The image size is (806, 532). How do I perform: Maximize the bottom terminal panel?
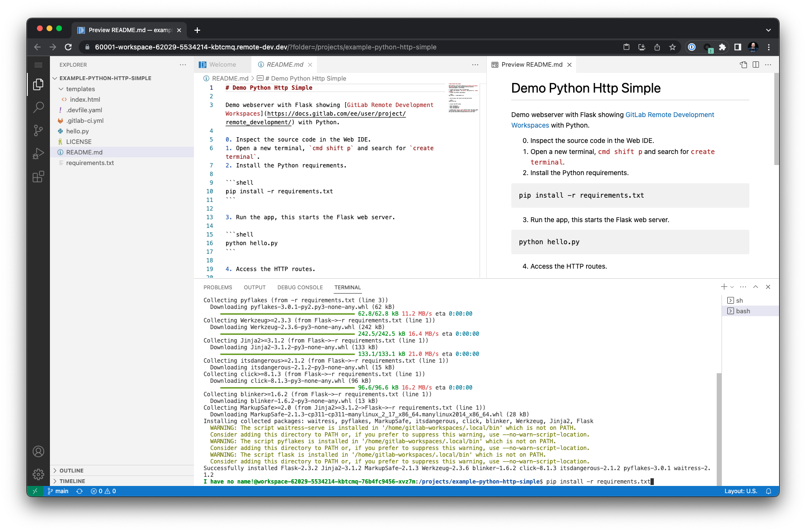coord(756,287)
